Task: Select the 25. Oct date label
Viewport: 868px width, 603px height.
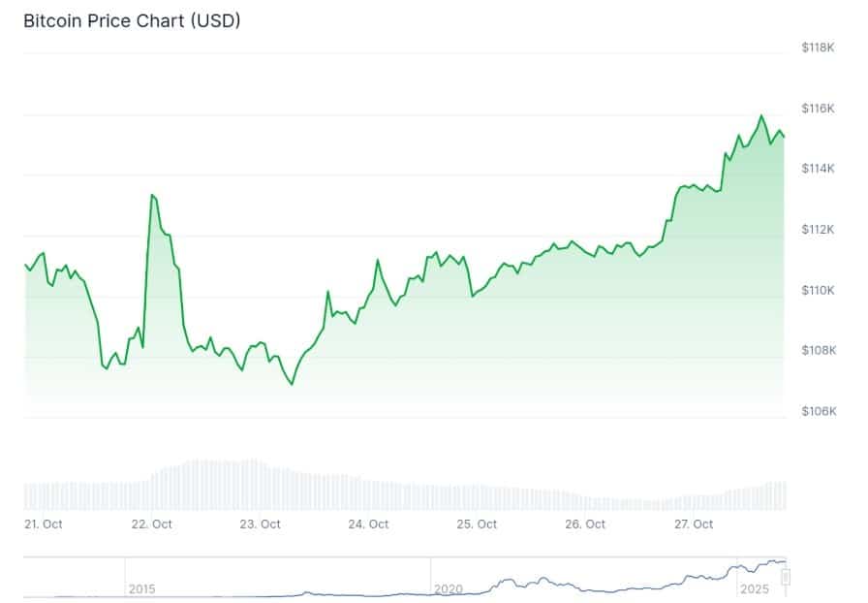Action: coord(477,524)
